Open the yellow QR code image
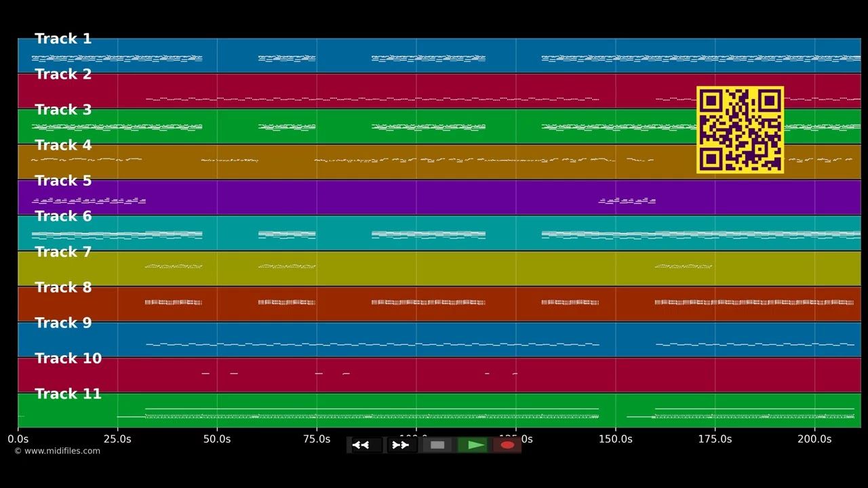 pyautogui.click(x=740, y=129)
